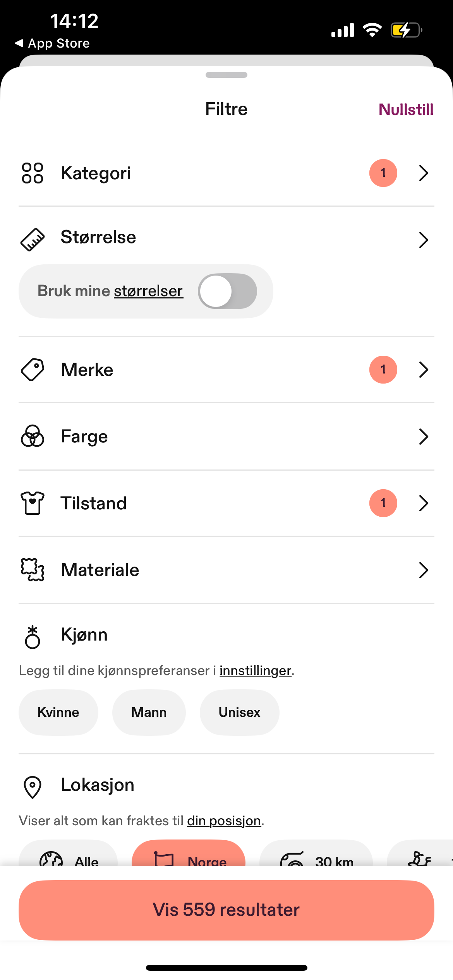Tap the Farge color circles icon
453x980 pixels.
[x=33, y=436]
